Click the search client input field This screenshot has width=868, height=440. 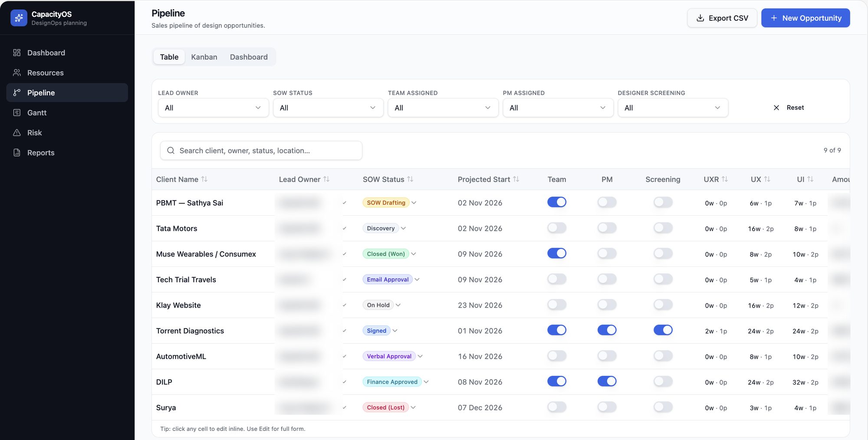(x=261, y=151)
